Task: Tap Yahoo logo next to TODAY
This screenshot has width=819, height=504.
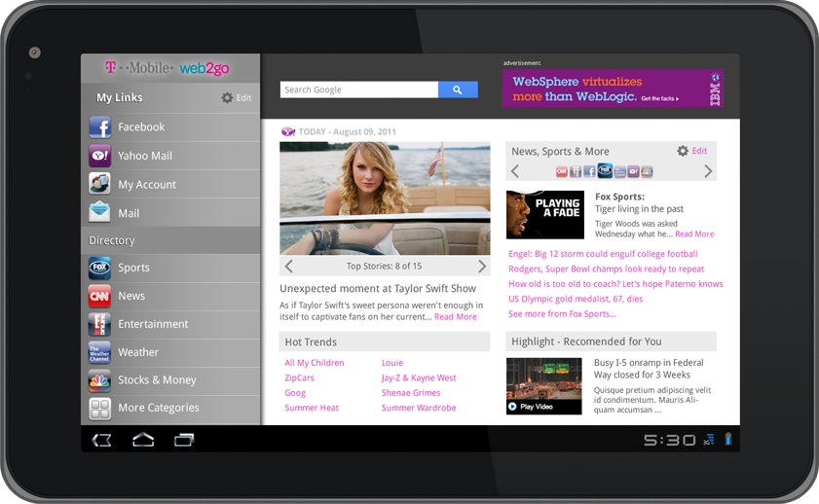Action: (288, 131)
